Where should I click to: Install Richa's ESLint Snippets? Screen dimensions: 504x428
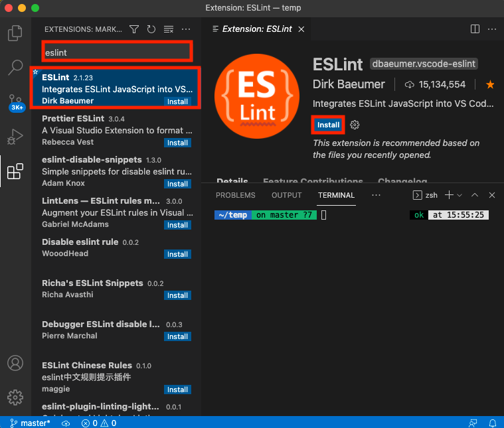(177, 295)
